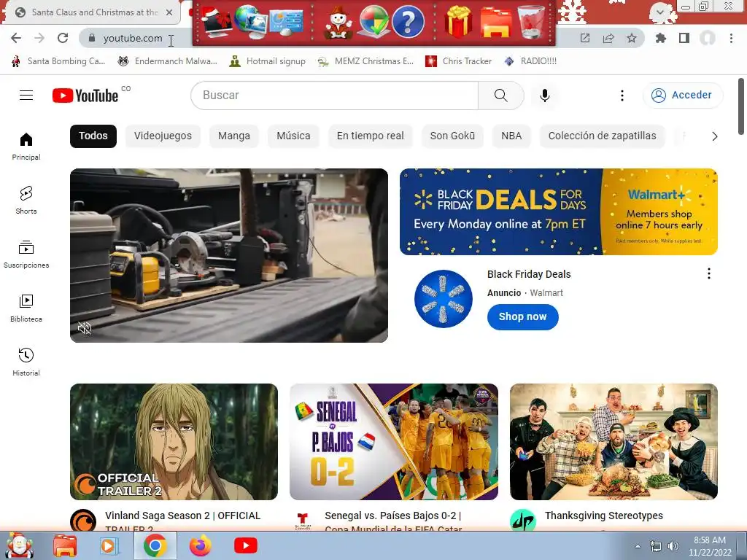Click Thanksgiving Stereotypes video title

tap(603, 516)
